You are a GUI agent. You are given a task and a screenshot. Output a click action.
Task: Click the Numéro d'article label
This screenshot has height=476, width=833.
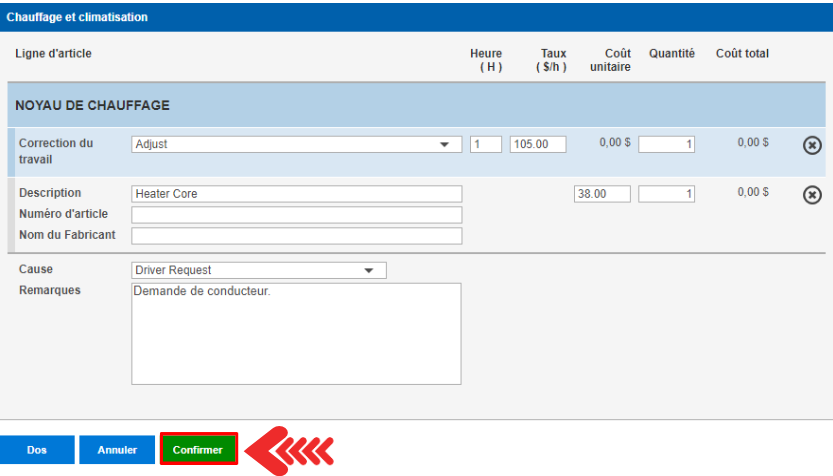pyautogui.click(x=63, y=214)
